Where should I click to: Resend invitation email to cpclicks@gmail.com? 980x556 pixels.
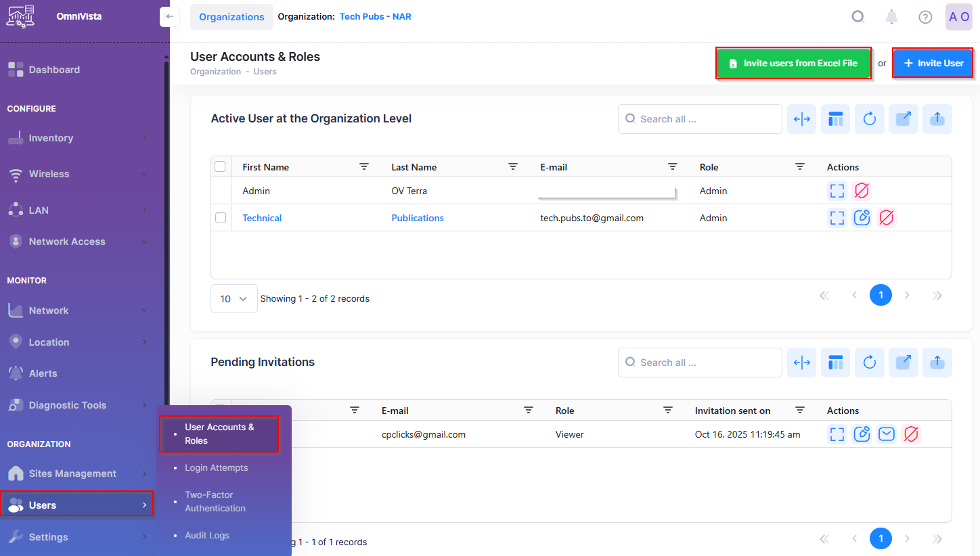coord(887,434)
